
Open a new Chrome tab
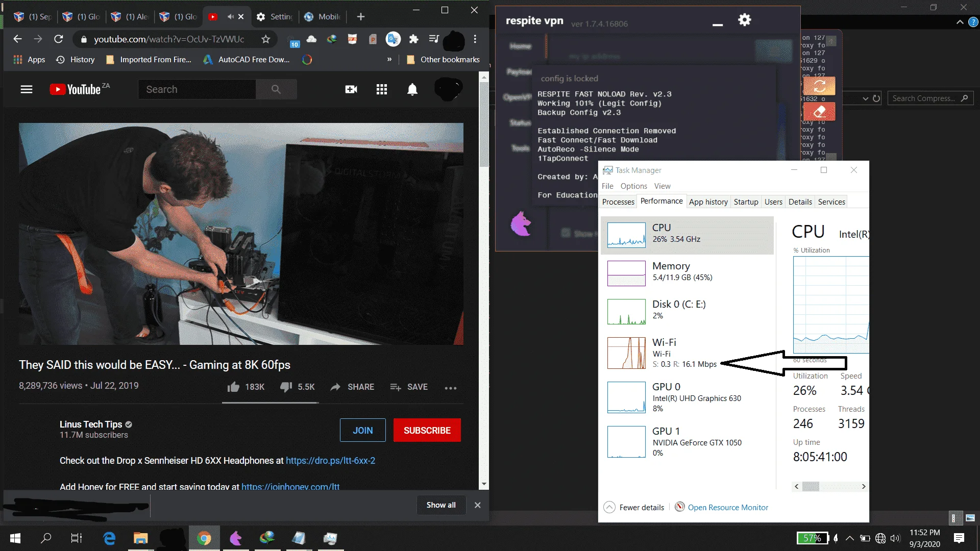coord(361,16)
